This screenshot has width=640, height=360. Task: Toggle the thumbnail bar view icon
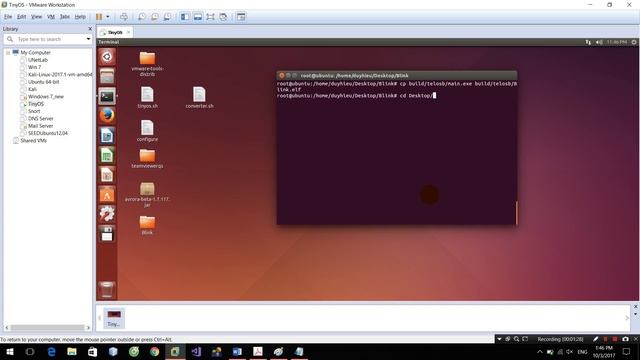(198, 17)
